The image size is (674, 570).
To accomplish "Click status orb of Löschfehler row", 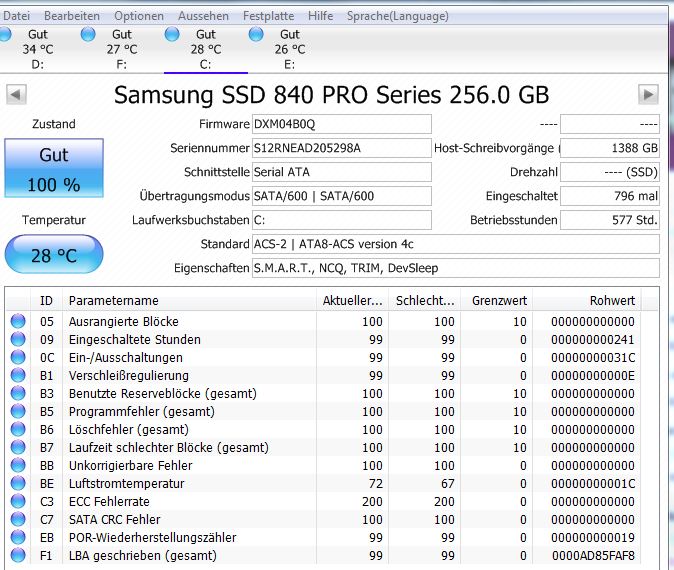I will coord(18,429).
